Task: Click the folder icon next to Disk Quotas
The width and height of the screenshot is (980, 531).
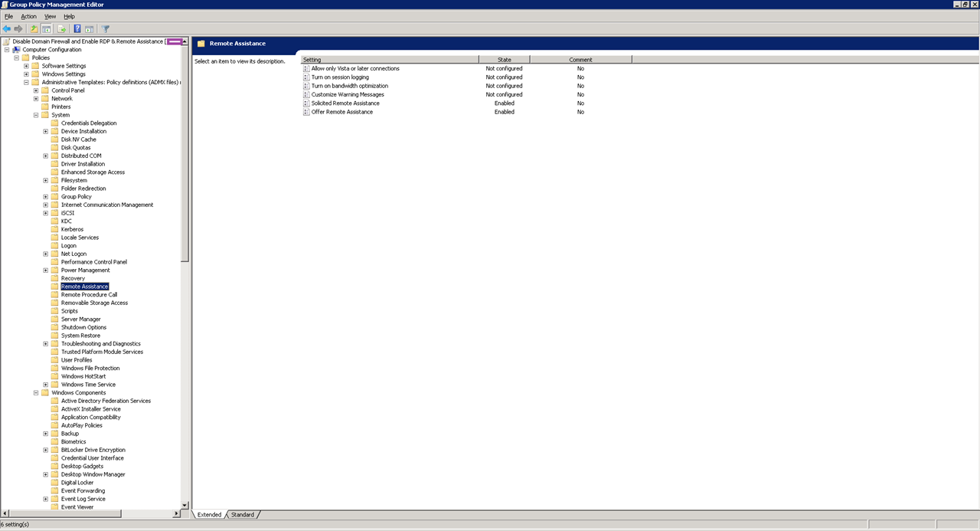Action: (54, 148)
